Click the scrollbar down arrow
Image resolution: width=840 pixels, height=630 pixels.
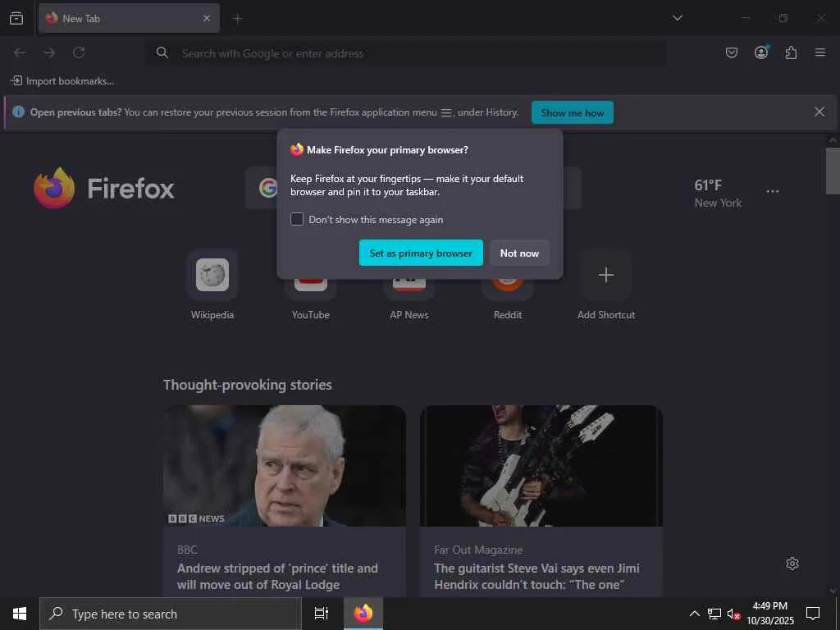coord(833,591)
